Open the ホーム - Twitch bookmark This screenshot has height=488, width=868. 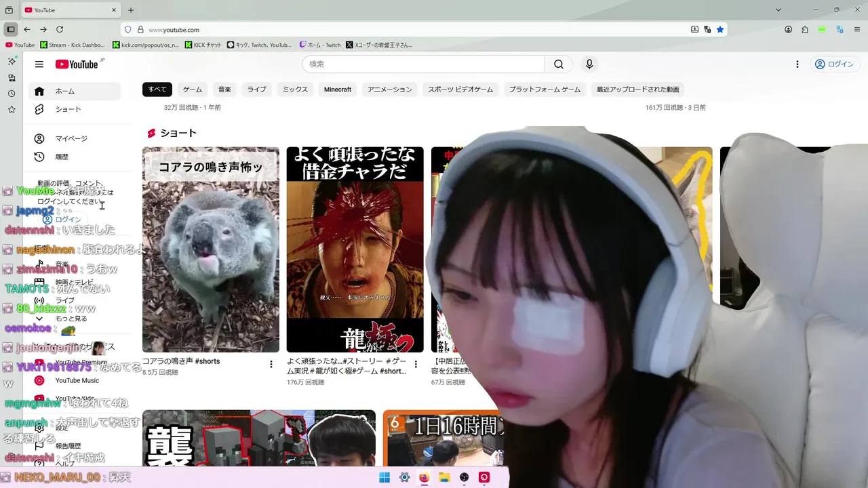pyautogui.click(x=320, y=45)
